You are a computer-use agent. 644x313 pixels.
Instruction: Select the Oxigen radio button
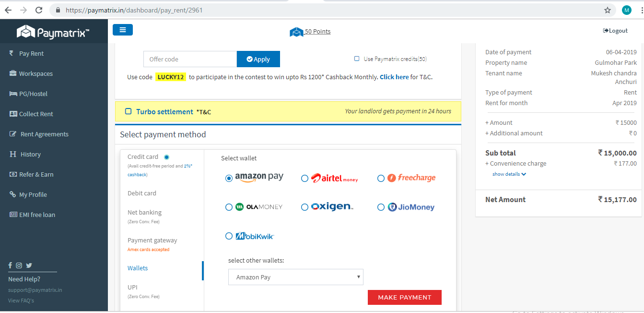pyautogui.click(x=304, y=207)
